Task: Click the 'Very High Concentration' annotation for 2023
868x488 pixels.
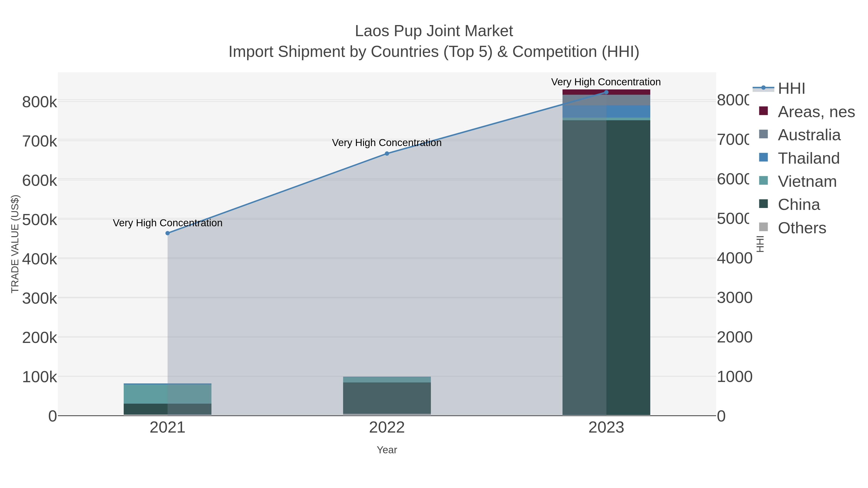Action: point(606,82)
